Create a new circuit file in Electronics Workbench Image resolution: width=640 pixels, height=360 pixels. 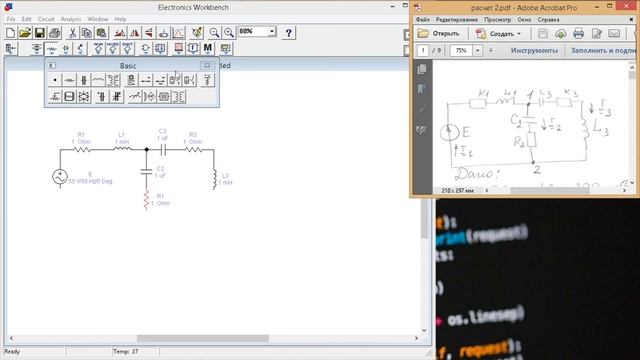(11, 33)
